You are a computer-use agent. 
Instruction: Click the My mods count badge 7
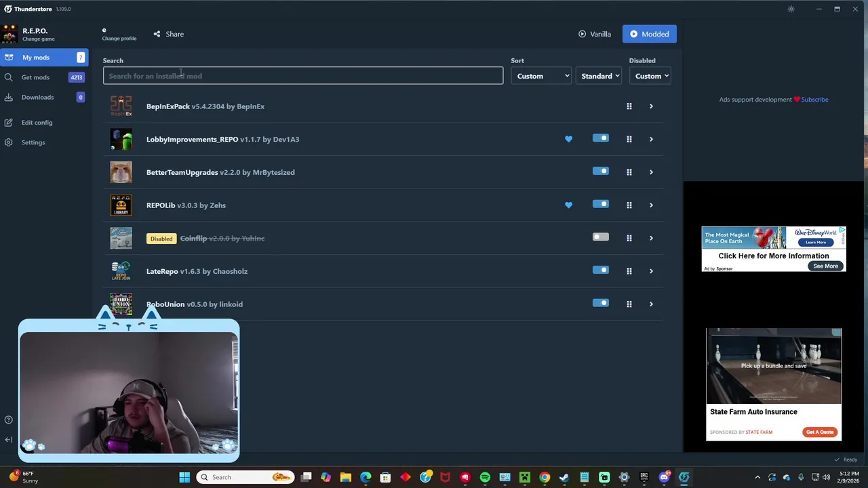pyautogui.click(x=81, y=58)
